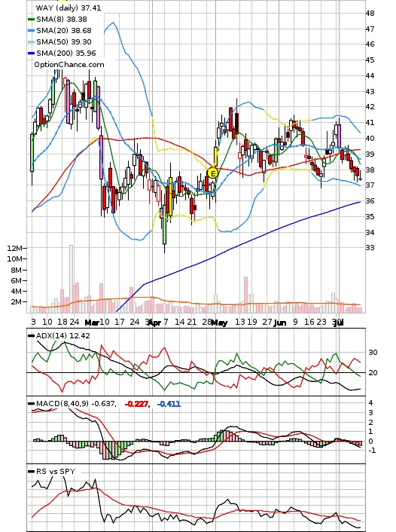This screenshot has width=396, height=532.
Task: Click the May label on date axis
Action: [219, 323]
